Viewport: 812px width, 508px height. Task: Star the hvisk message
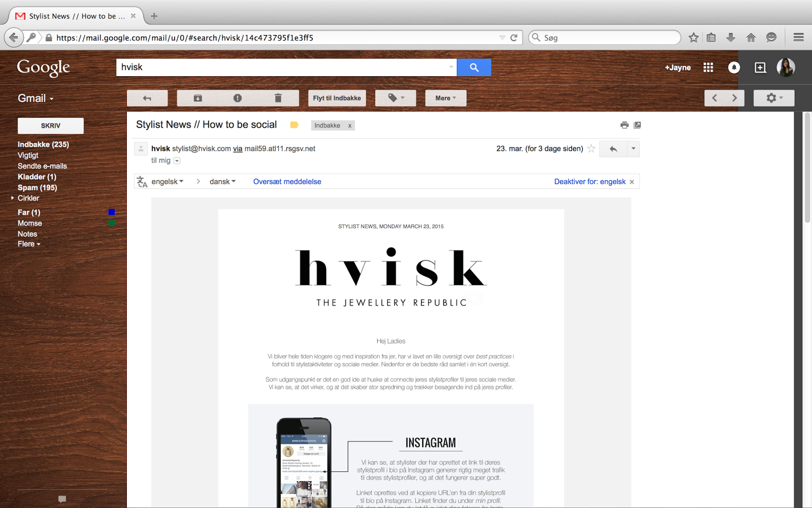(591, 148)
